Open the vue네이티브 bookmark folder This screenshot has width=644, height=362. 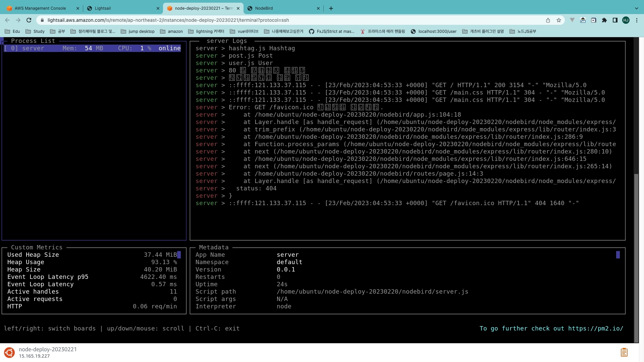(244, 31)
